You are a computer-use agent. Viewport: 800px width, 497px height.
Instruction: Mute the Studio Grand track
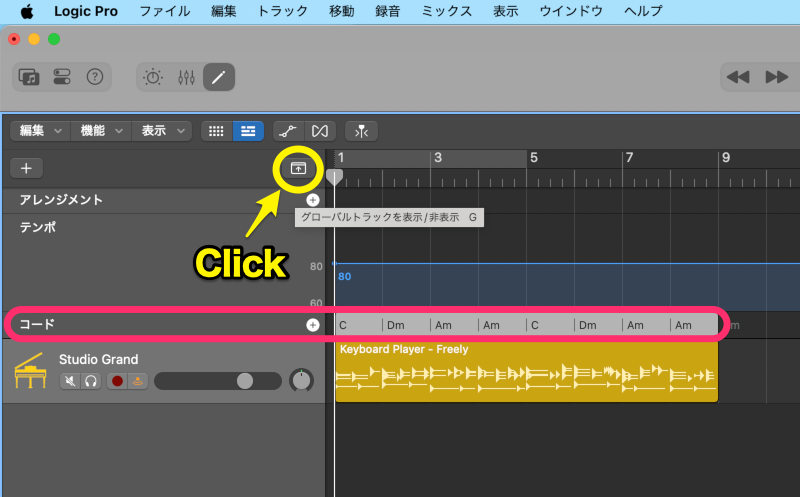(70, 381)
